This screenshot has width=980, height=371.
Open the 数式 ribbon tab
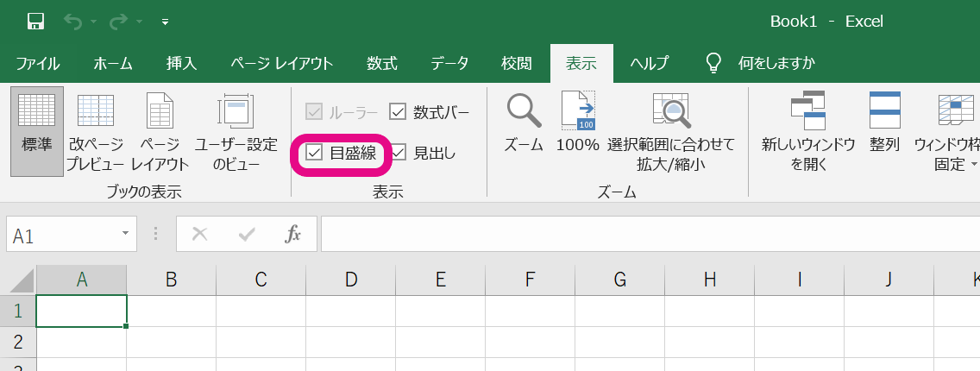pos(381,63)
